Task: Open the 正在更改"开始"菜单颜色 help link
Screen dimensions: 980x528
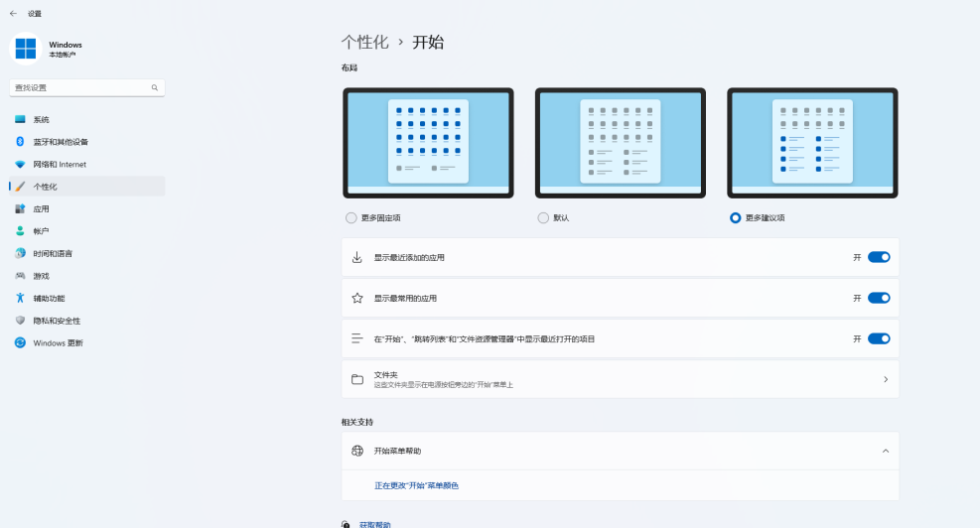Action: pos(416,485)
